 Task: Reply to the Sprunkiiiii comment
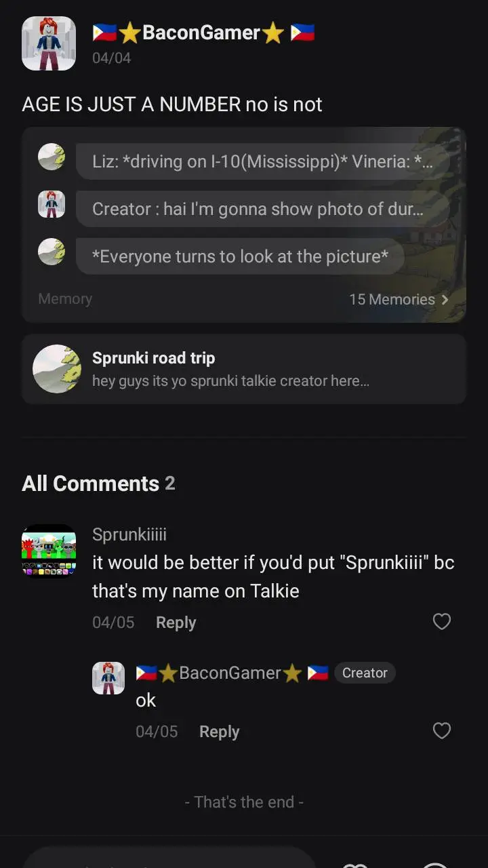click(x=176, y=623)
